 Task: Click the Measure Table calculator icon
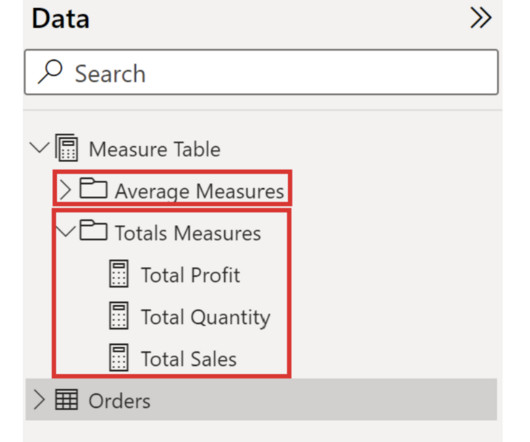[x=67, y=148]
